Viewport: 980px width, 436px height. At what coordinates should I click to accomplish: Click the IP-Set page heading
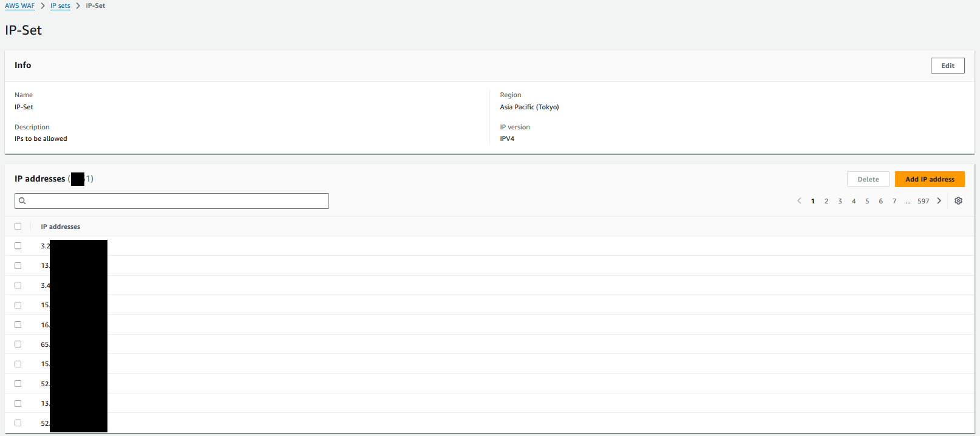coord(24,30)
